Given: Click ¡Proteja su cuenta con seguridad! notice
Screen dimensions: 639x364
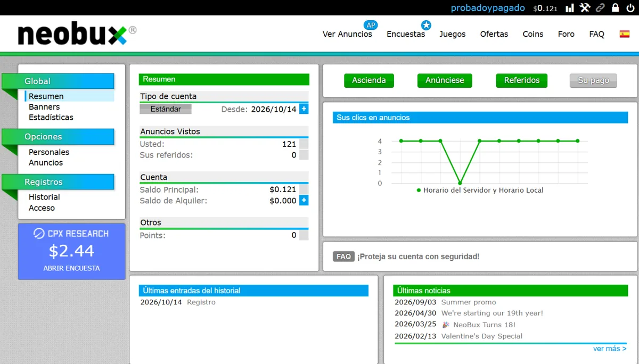Looking at the screenshot, I should pyautogui.click(x=418, y=257).
